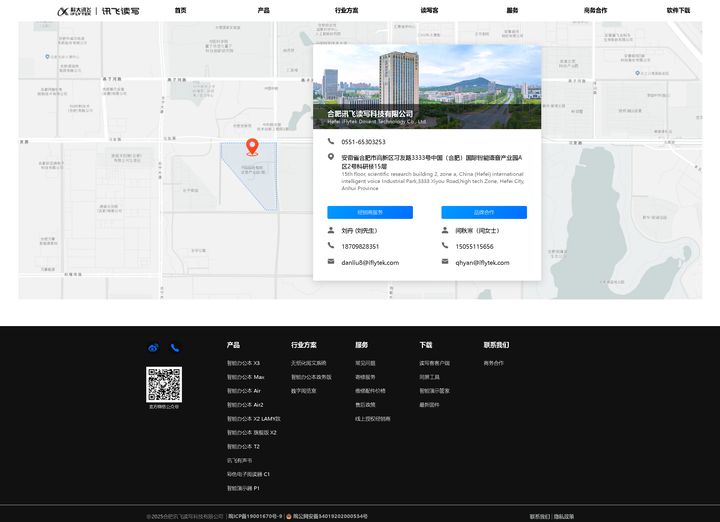Viewport: 720px width, 522px height.
Task: Open footer link 智能办公本 Air
Action: tap(244, 391)
